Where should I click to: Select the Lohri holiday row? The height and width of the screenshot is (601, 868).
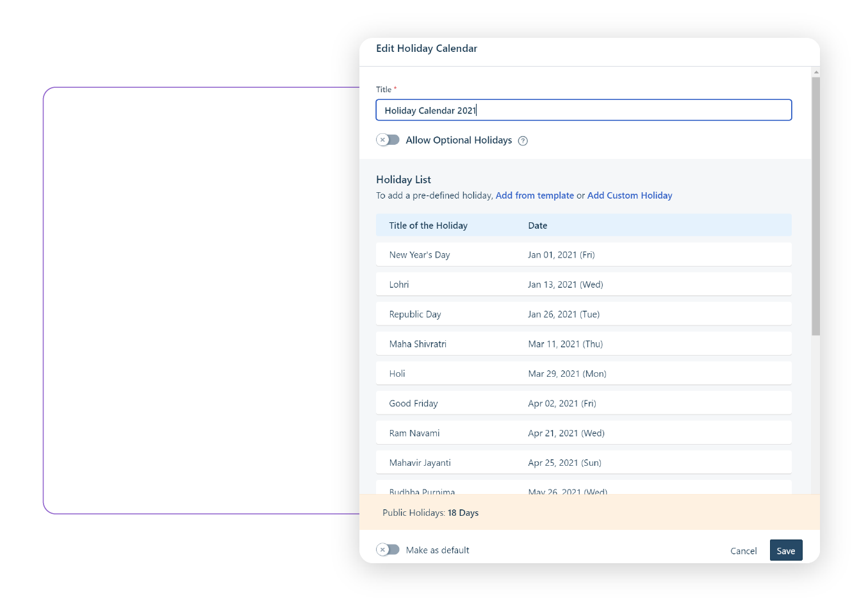pyautogui.click(x=583, y=284)
